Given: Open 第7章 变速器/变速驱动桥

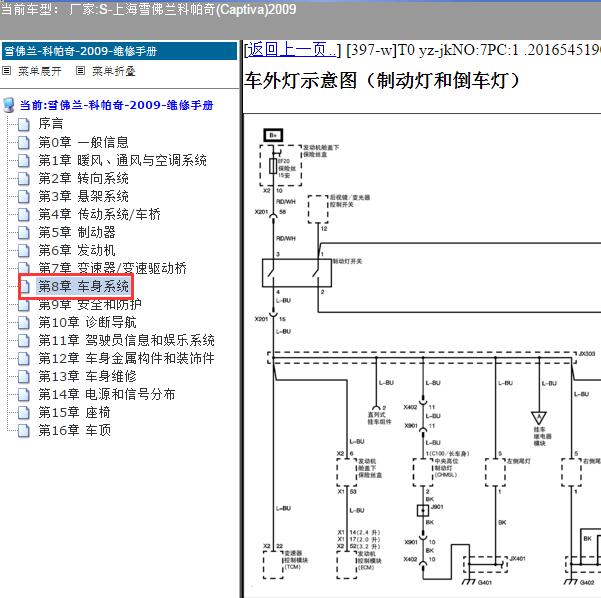Looking at the screenshot, I should 112,268.
